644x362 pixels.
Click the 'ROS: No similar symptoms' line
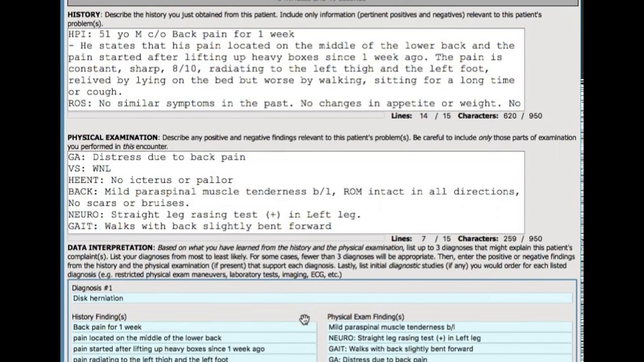pos(294,103)
